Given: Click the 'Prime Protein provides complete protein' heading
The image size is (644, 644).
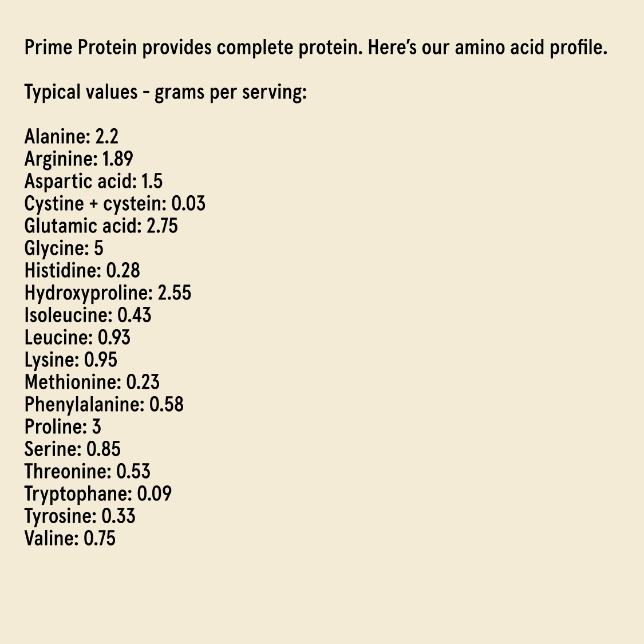Looking at the screenshot, I should point(315,48).
